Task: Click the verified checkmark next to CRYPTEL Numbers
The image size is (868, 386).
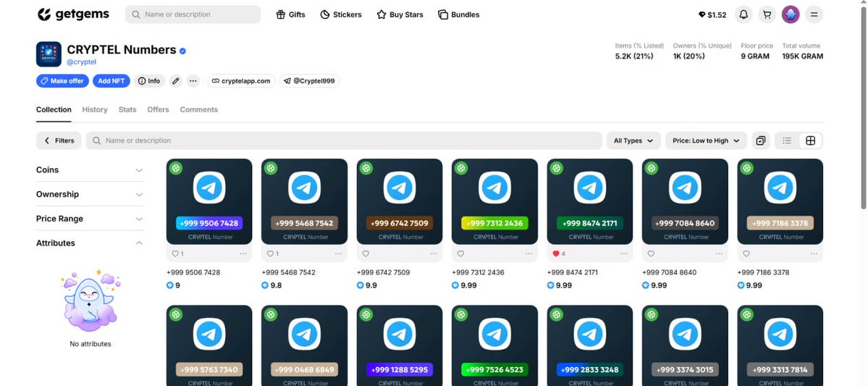Action: 182,51
